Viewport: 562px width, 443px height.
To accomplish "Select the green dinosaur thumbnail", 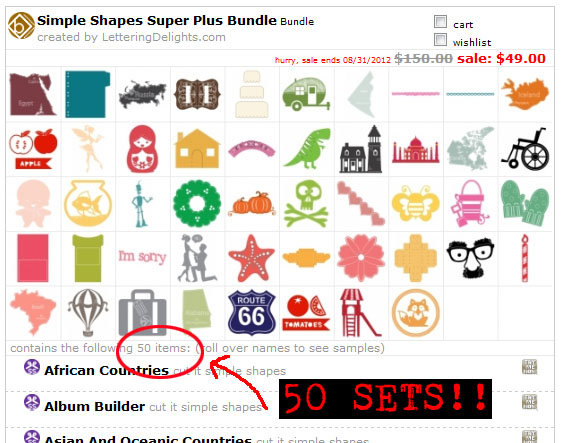I will [x=307, y=148].
